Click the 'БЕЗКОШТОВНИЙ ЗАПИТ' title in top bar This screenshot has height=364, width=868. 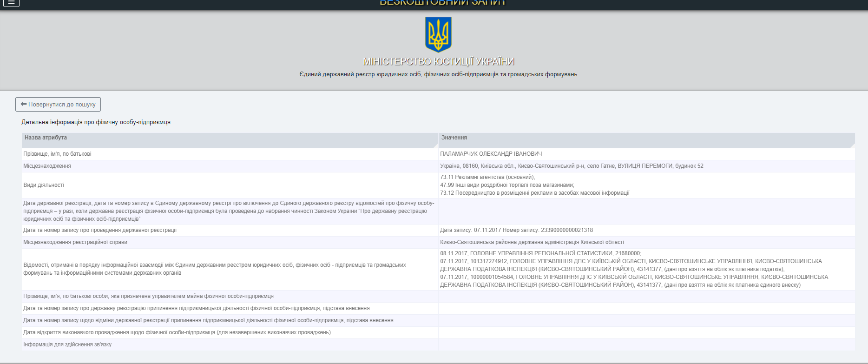point(442,3)
